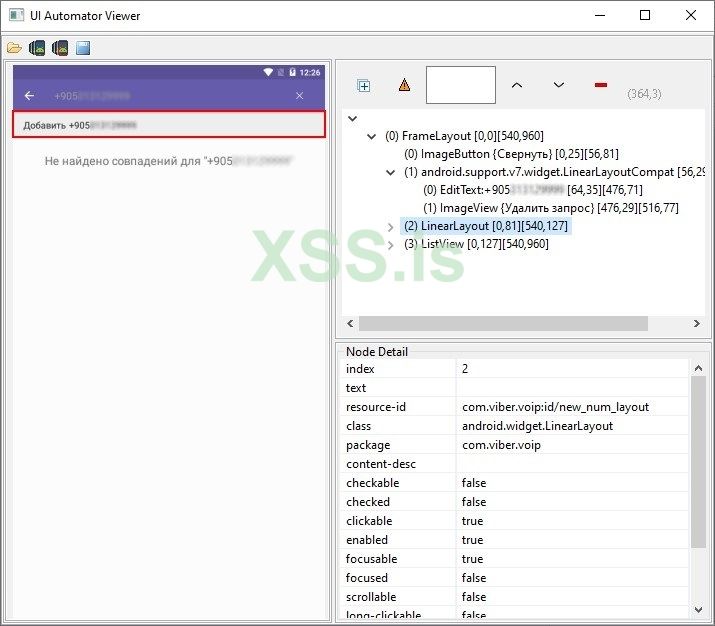This screenshot has height=626, width=715.
Task: Click the Node Detail vertical scrollbar thumb
Action: pos(698,462)
